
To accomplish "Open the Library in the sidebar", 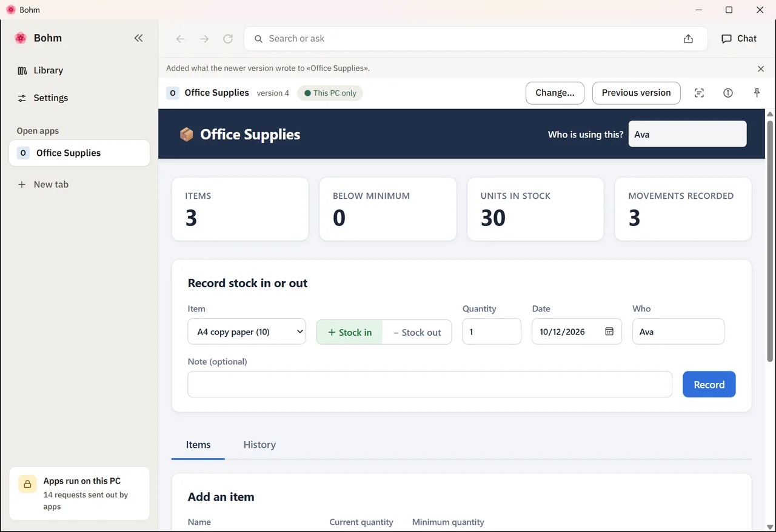I will click(79, 70).
